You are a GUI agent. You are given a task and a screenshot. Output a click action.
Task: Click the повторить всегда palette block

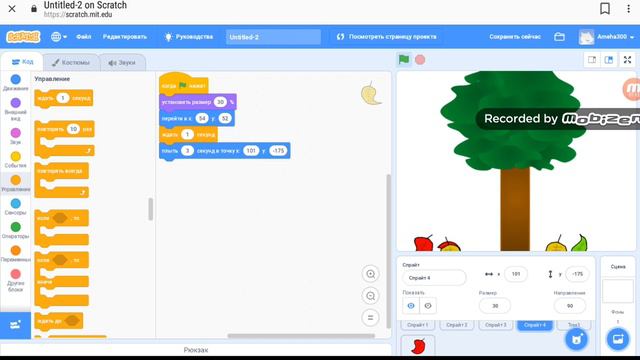click(x=62, y=180)
